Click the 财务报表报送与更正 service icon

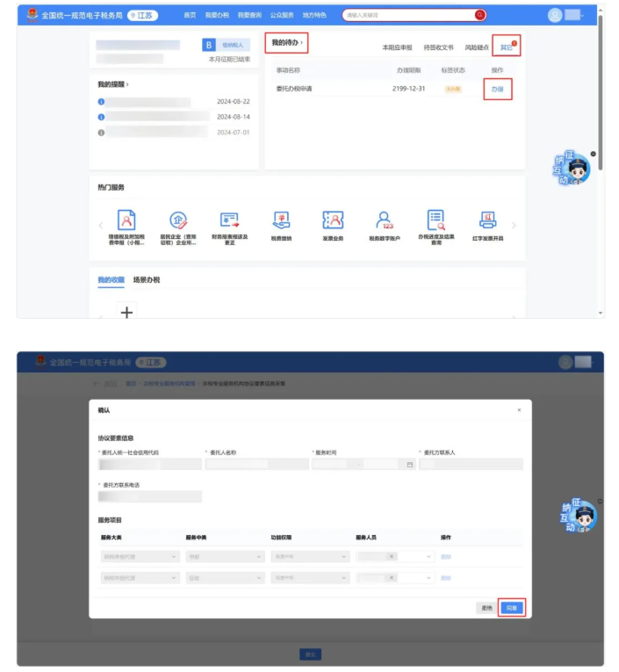(x=230, y=220)
